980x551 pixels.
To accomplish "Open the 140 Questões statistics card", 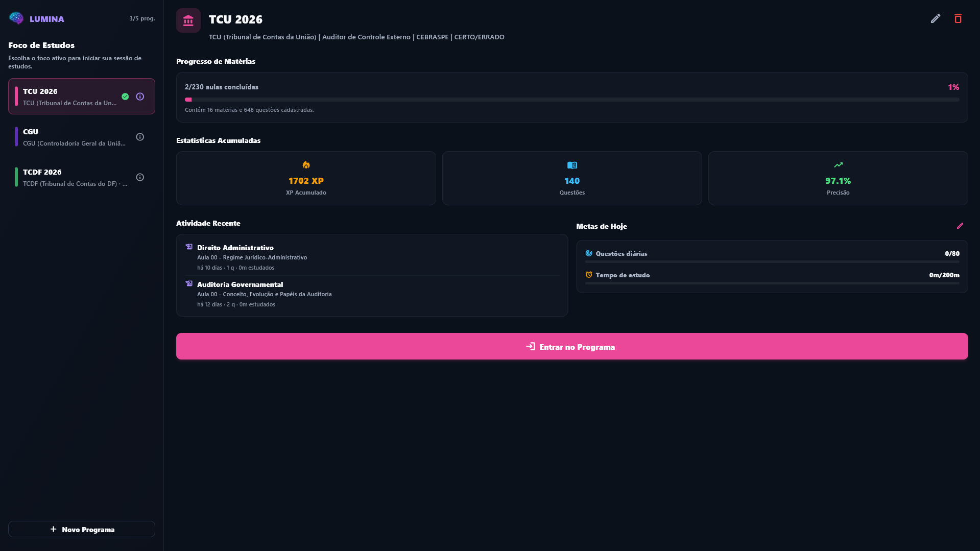I will 572,178.
